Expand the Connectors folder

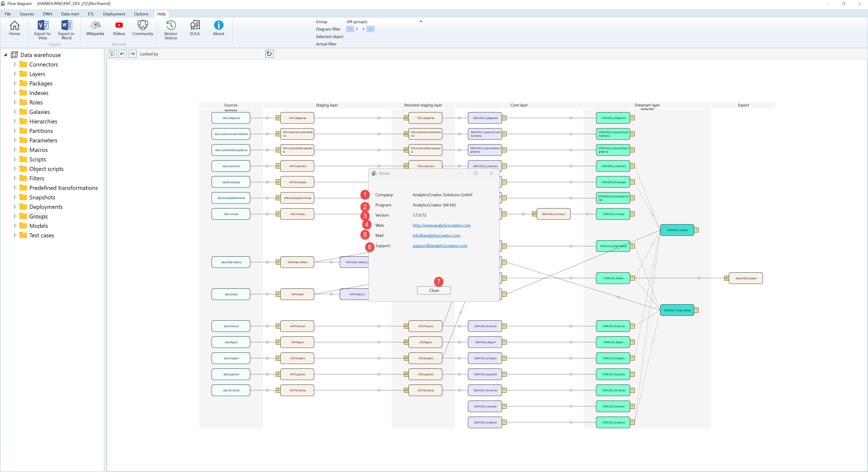(15, 64)
